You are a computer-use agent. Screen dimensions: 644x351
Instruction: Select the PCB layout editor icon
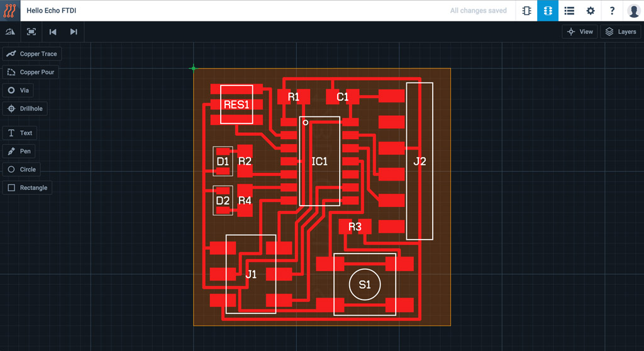(548, 11)
